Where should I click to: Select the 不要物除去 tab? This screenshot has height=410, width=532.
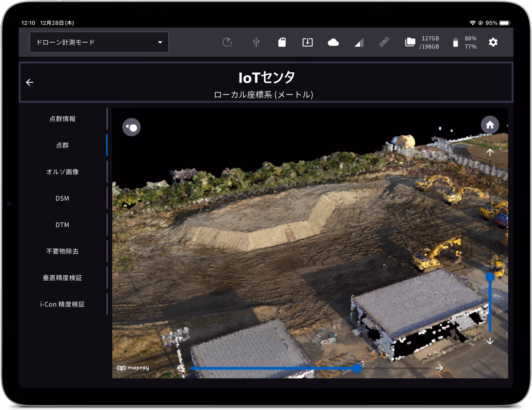pyautogui.click(x=62, y=251)
